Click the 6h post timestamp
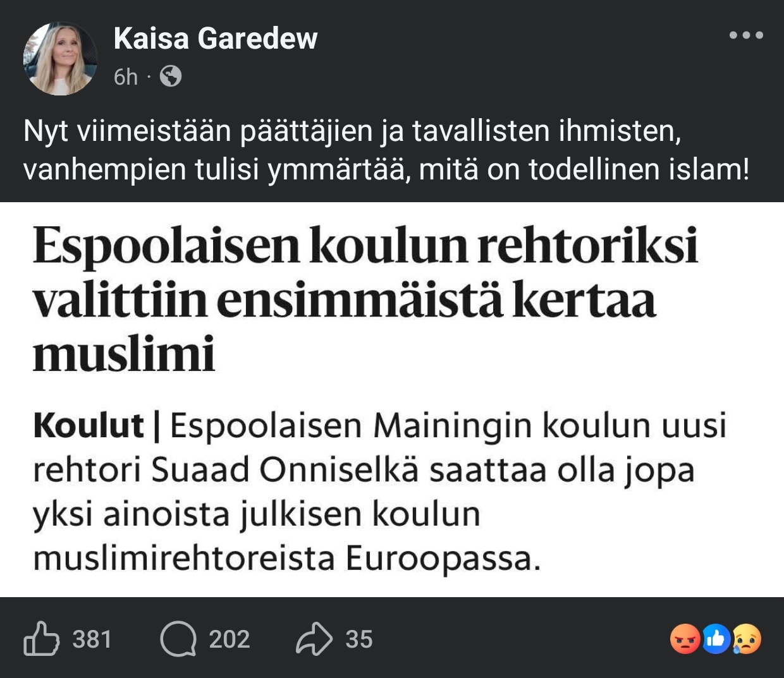The image size is (784, 678). coord(125,77)
